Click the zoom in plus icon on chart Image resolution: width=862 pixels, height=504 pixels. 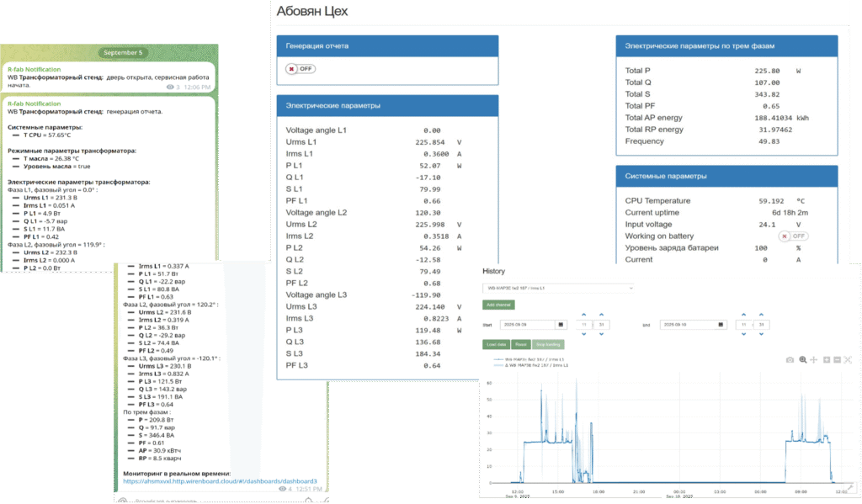827,359
